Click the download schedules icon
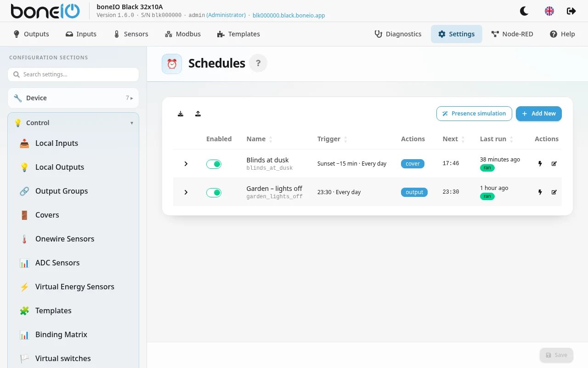This screenshot has height=368, width=588. tap(181, 114)
